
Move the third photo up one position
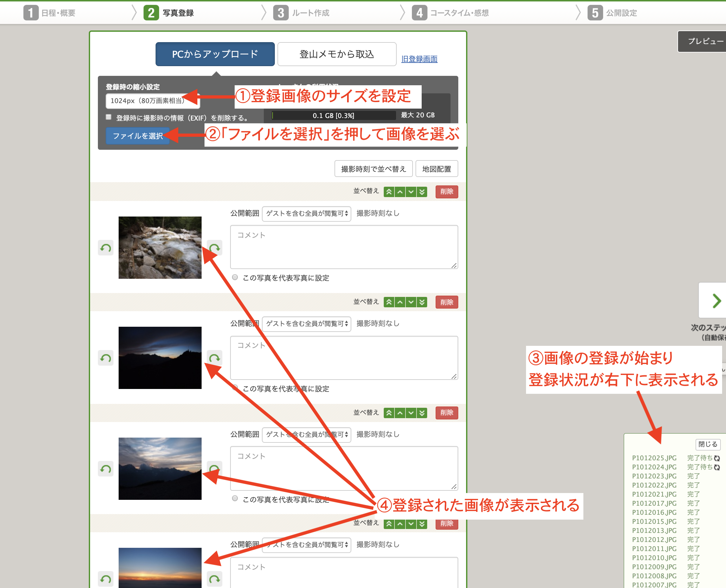click(x=400, y=413)
